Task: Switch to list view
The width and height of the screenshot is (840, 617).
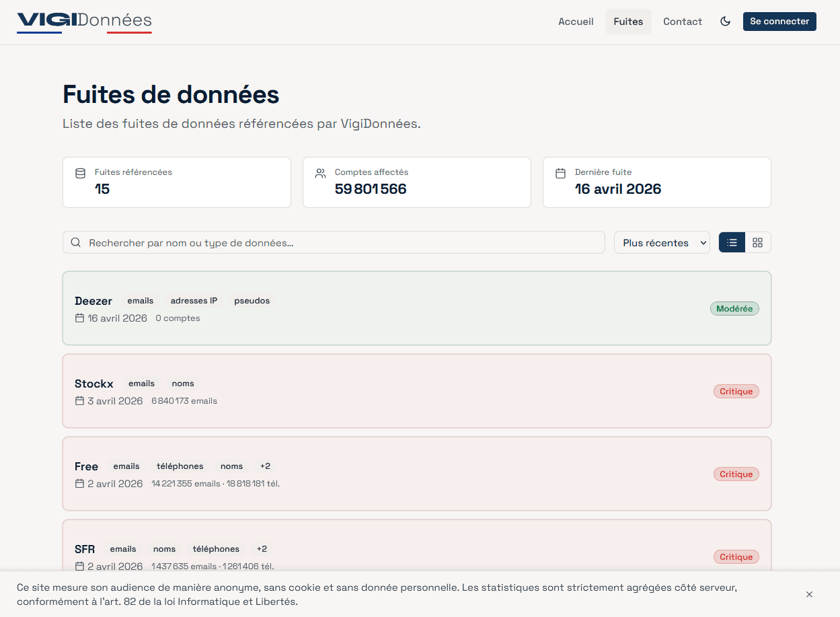Action: click(732, 242)
